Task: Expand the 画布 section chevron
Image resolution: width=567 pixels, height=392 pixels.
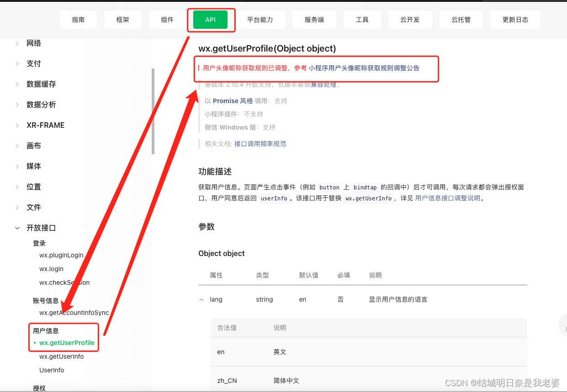Action: tap(17, 146)
